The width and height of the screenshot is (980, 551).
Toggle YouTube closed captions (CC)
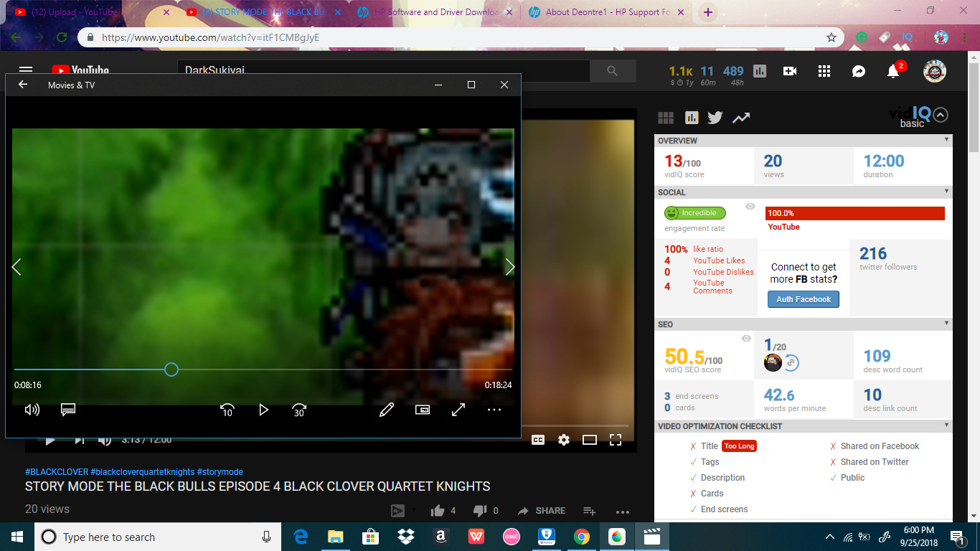pos(538,440)
